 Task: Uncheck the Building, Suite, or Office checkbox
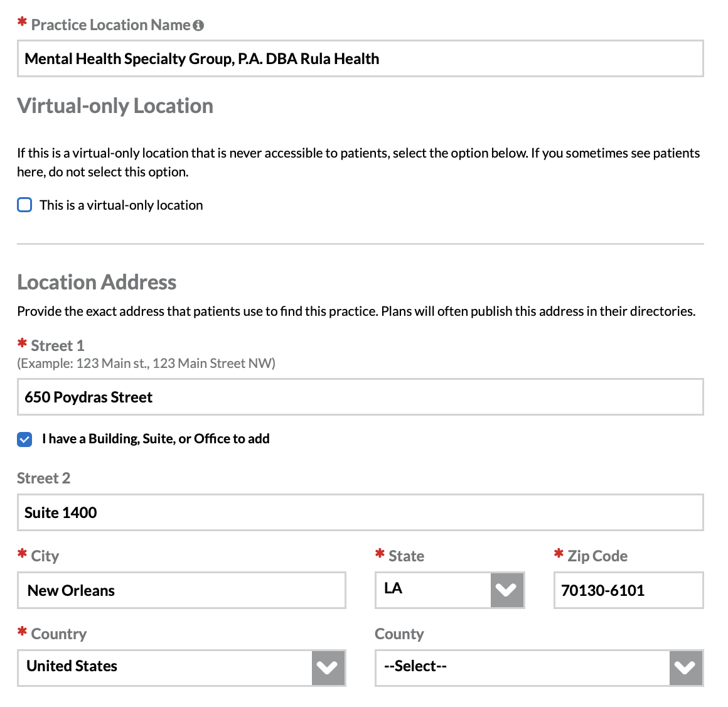click(x=24, y=440)
